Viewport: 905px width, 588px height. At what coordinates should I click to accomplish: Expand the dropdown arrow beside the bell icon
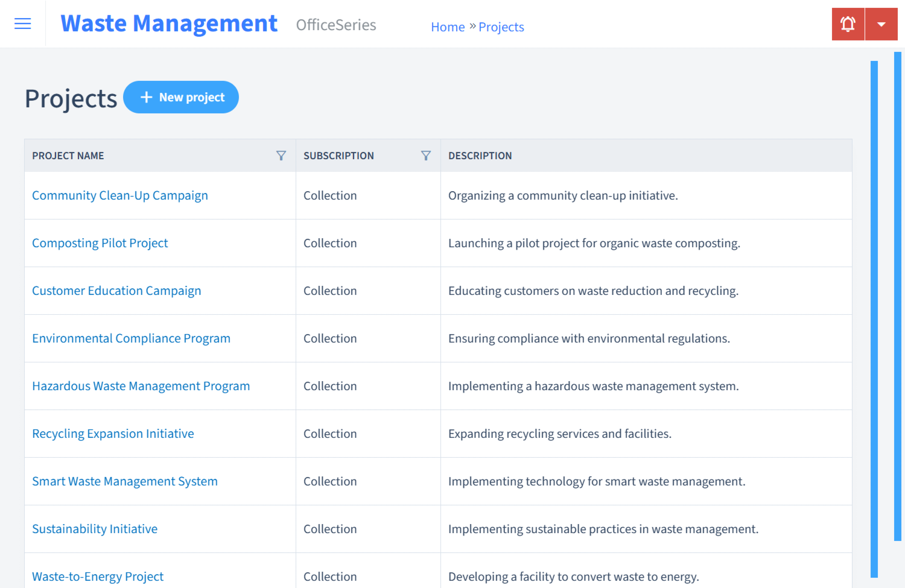pos(881,24)
